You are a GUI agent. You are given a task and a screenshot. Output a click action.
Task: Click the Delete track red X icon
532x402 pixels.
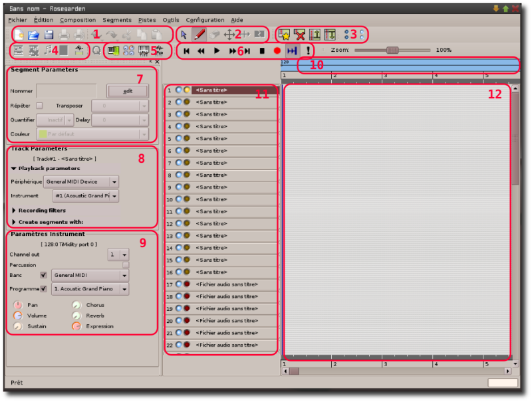[x=299, y=35]
